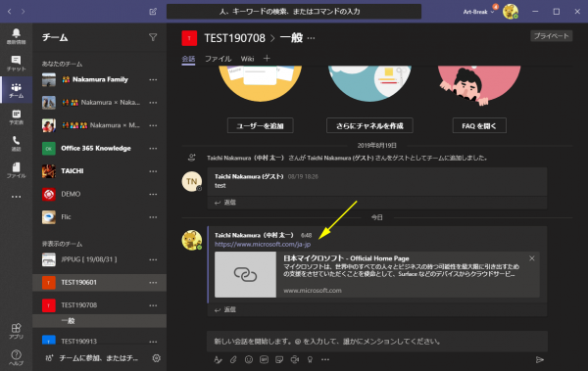
Task: Switch to the Wiki tab
Action: 247,59
